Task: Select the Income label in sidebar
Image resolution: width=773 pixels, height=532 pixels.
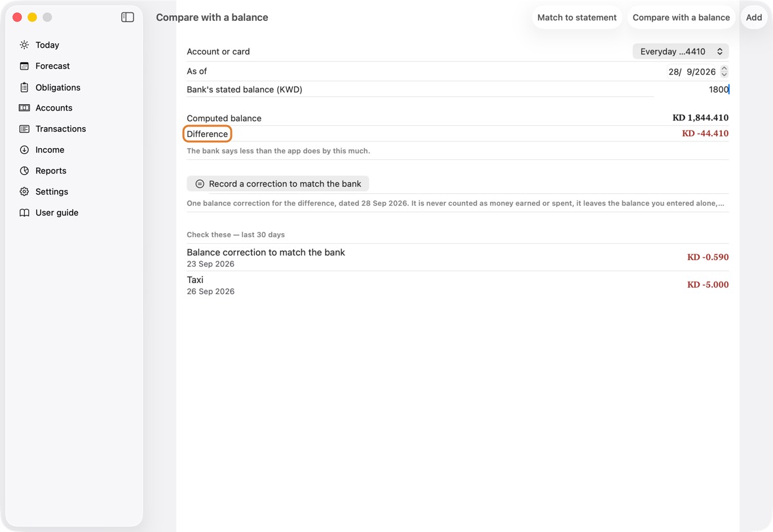Action: coord(50,150)
